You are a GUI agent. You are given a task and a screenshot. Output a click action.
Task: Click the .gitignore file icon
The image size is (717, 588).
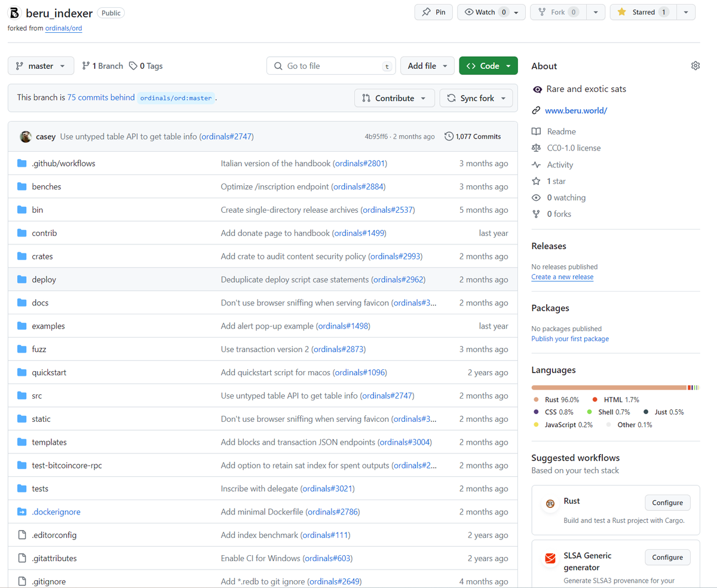coord(22,581)
